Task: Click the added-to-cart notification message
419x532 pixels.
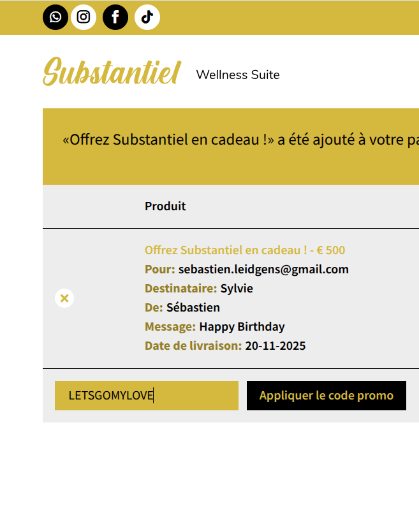Action: pyautogui.click(x=240, y=140)
